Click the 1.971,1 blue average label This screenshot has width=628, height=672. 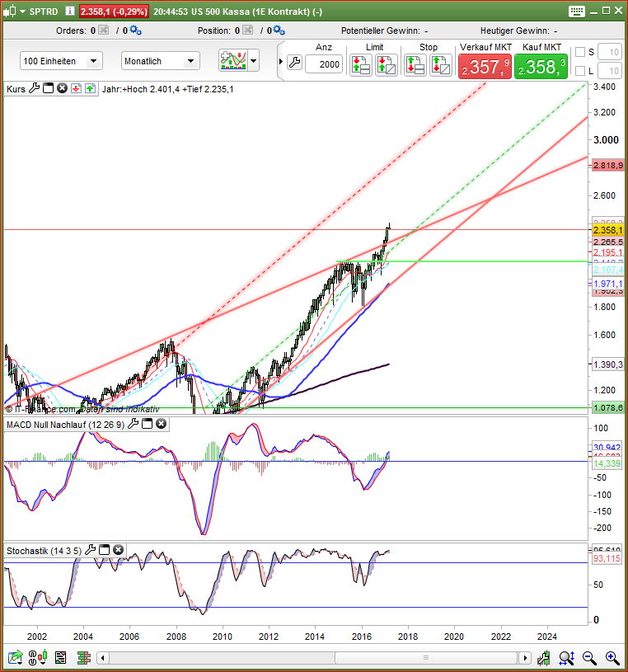coord(607,284)
